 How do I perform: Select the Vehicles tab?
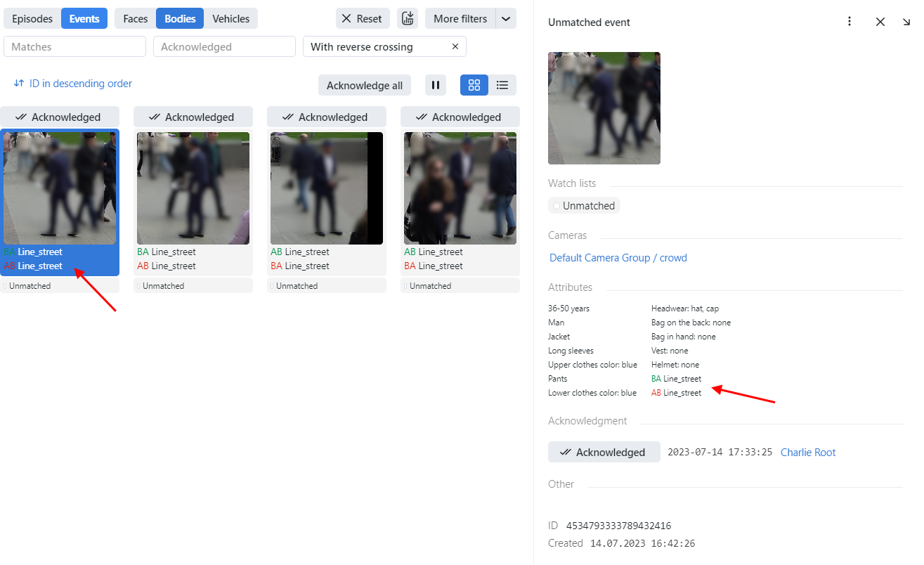(x=231, y=19)
